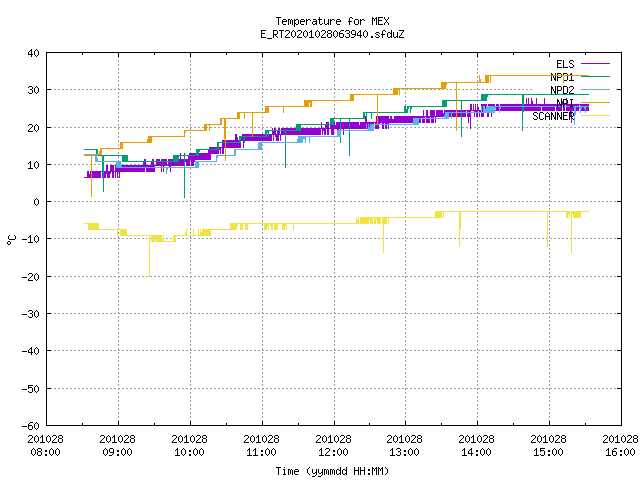Click the y-axis value 10
Screen dimensions: 640x480
(x=33, y=165)
